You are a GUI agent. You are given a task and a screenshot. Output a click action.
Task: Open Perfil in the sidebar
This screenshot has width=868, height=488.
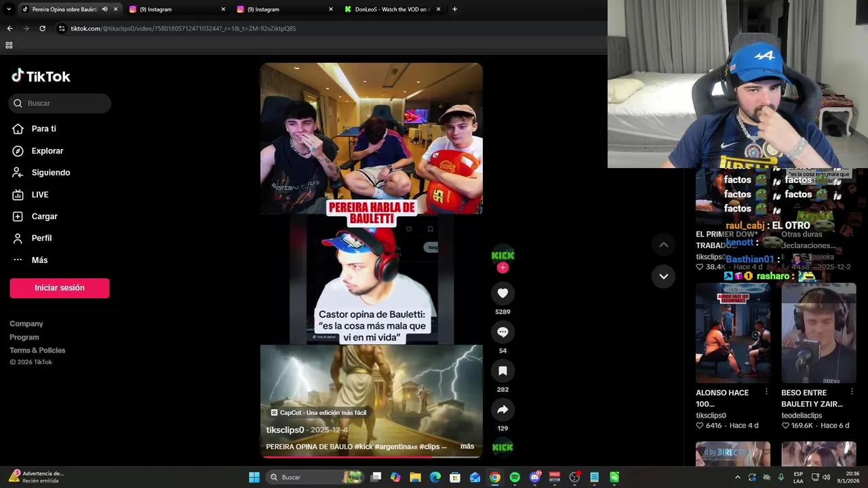41,238
